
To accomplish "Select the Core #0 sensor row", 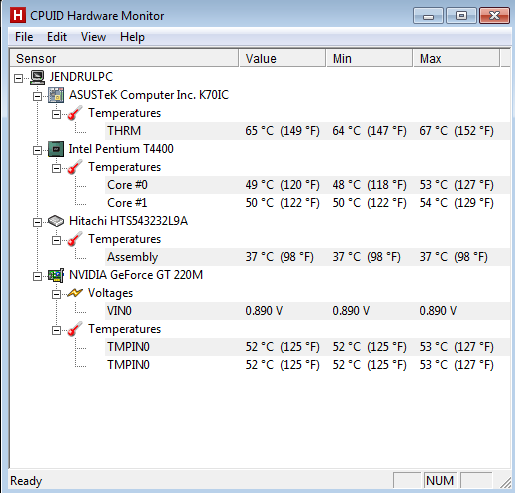I will tap(307, 185).
